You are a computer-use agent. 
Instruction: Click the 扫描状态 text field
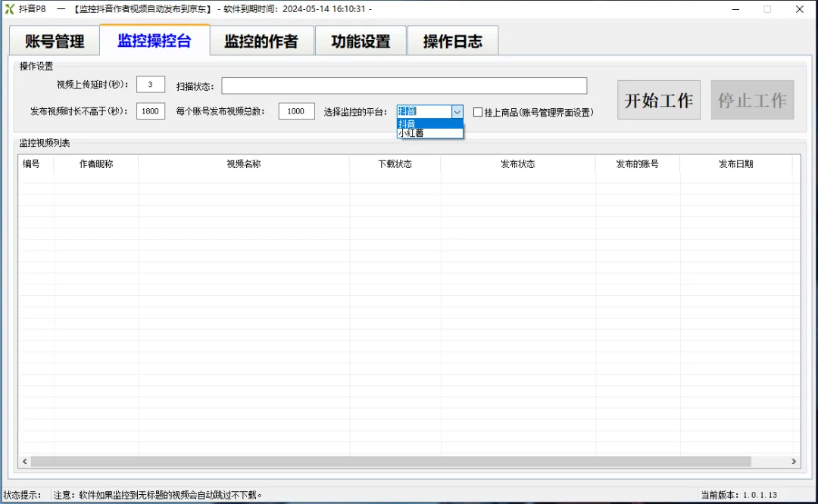pyautogui.click(x=404, y=86)
